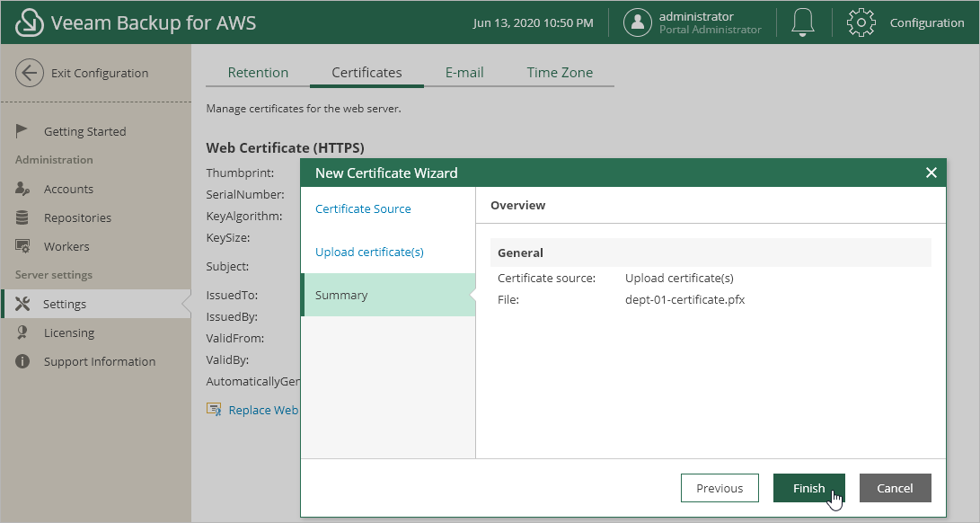The width and height of the screenshot is (980, 523).
Task: Go to the Time Zone tab
Action: pyautogui.click(x=560, y=73)
